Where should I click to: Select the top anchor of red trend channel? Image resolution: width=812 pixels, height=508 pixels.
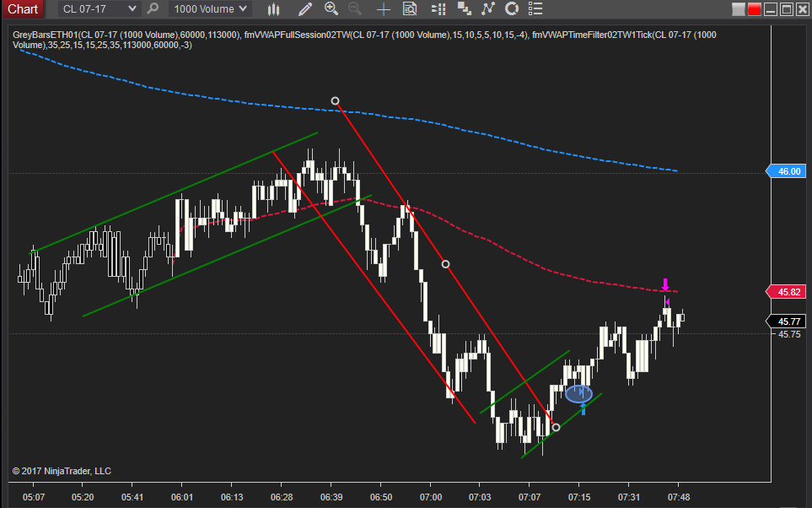(x=335, y=100)
